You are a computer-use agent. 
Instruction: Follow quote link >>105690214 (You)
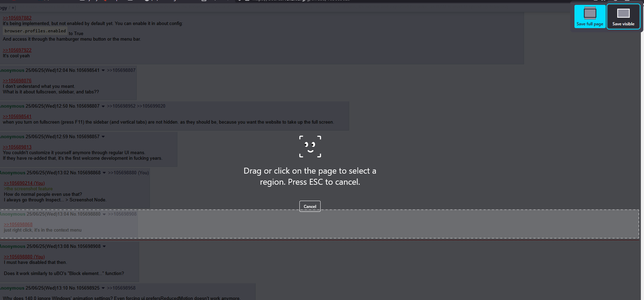coord(24,183)
